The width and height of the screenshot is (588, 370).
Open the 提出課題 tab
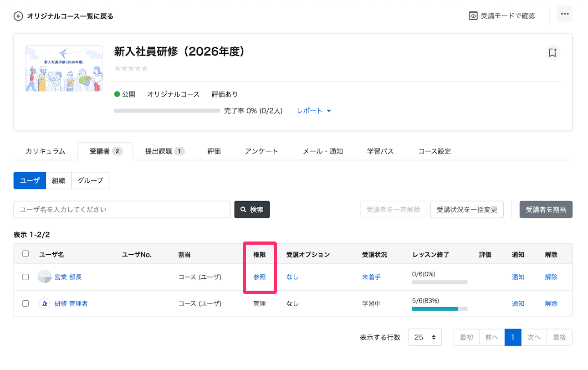pyautogui.click(x=164, y=151)
